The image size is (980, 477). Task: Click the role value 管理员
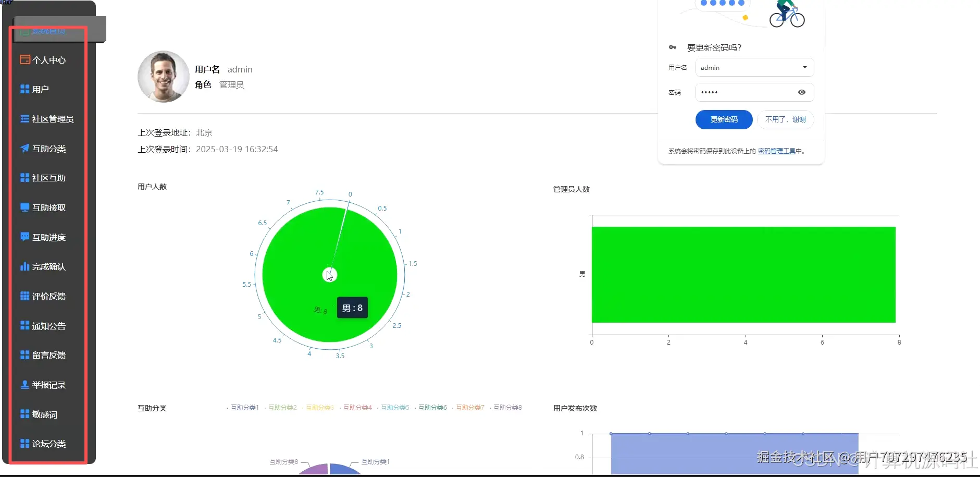[x=231, y=84]
